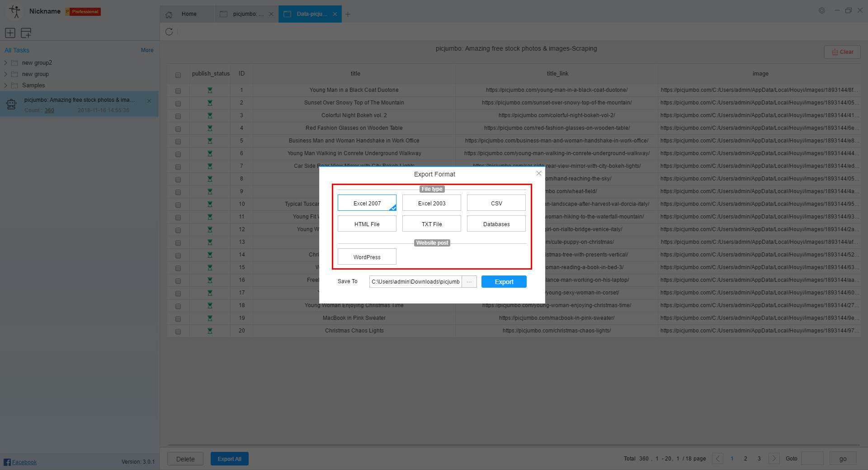Close the picjumbo tab with its X
868x470 pixels.
point(271,14)
